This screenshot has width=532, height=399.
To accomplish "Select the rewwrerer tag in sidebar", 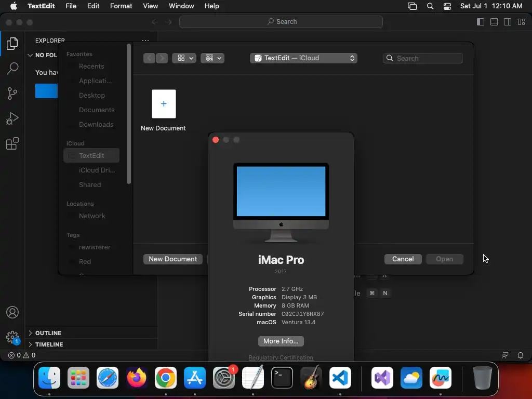I will pyautogui.click(x=91, y=247).
